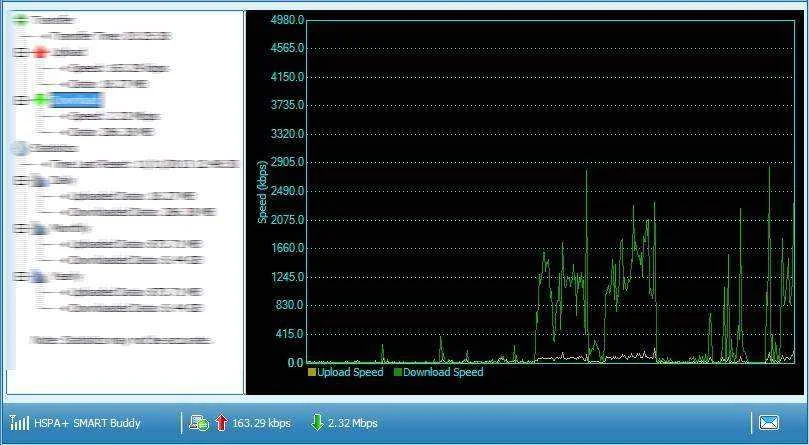Click the 'Download Speed' legend label
809x445 pixels.
(x=443, y=372)
